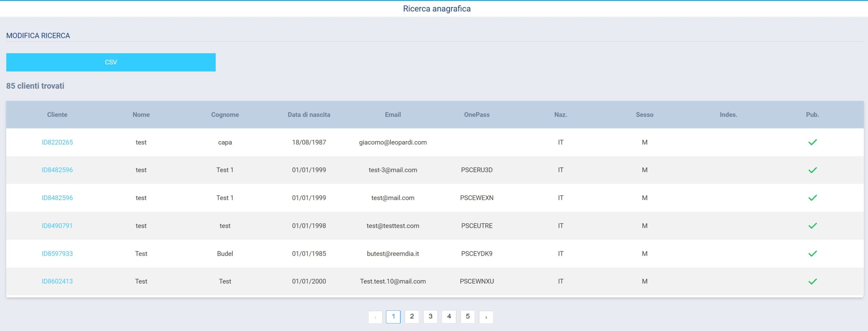Jump to page 2 of results
Image resolution: width=868 pixels, height=331 pixels.
pyautogui.click(x=412, y=317)
